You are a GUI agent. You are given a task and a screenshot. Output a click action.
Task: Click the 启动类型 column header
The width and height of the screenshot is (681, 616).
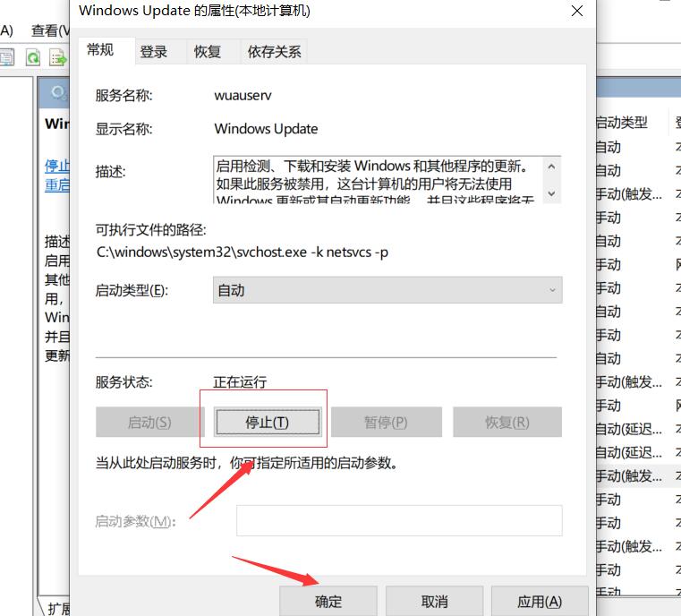pyautogui.click(x=622, y=123)
